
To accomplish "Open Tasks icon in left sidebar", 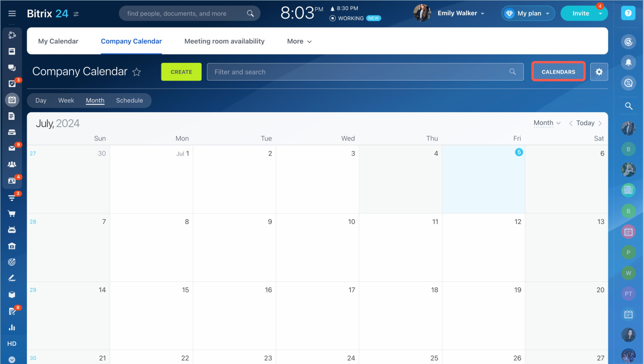I will 12,84.
